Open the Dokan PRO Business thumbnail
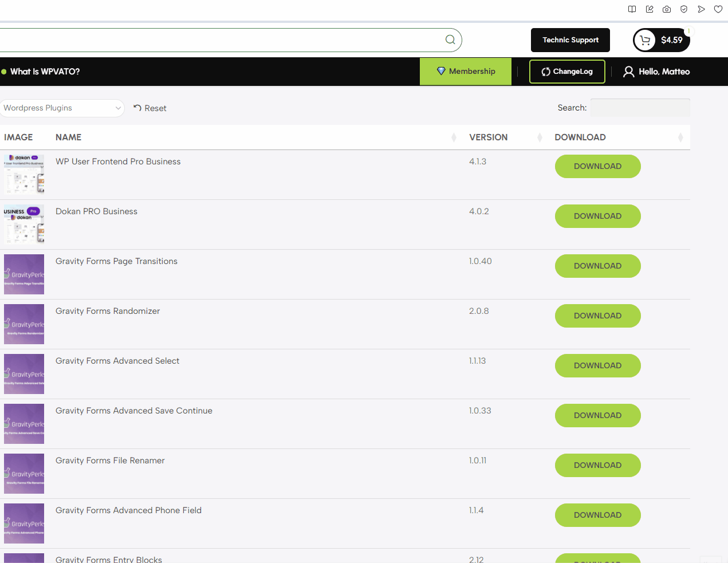Screen dimensions: 728x563 [24, 225]
